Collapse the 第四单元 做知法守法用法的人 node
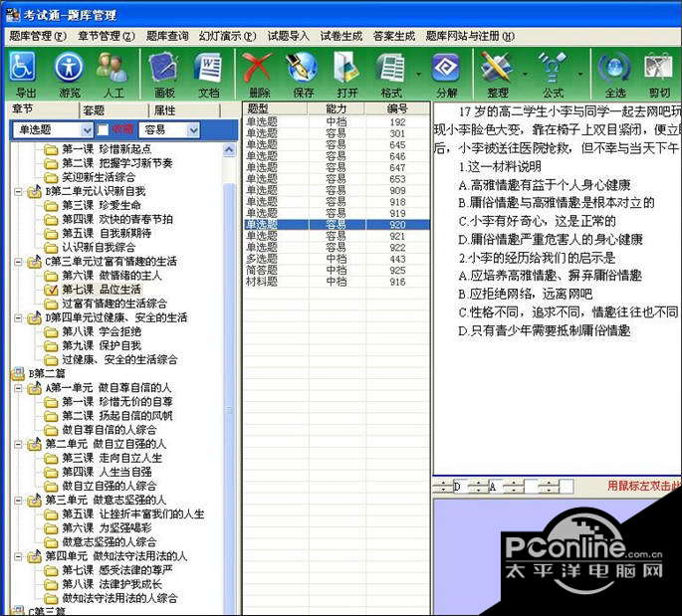 (x=18, y=556)
